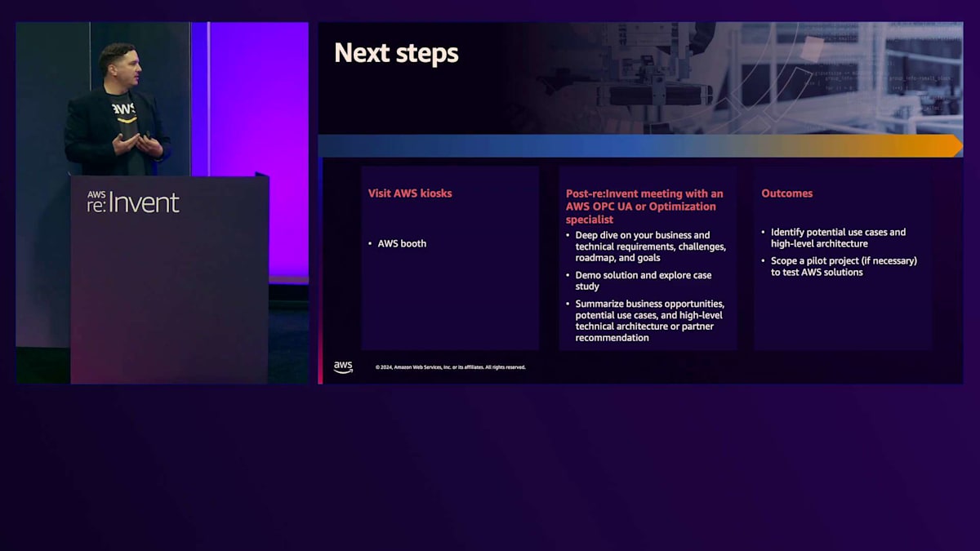This screenshot has width=980, height=551.
Task: Click "Summarize business opportunities" bullet
Action: click(x=645, y=321)
